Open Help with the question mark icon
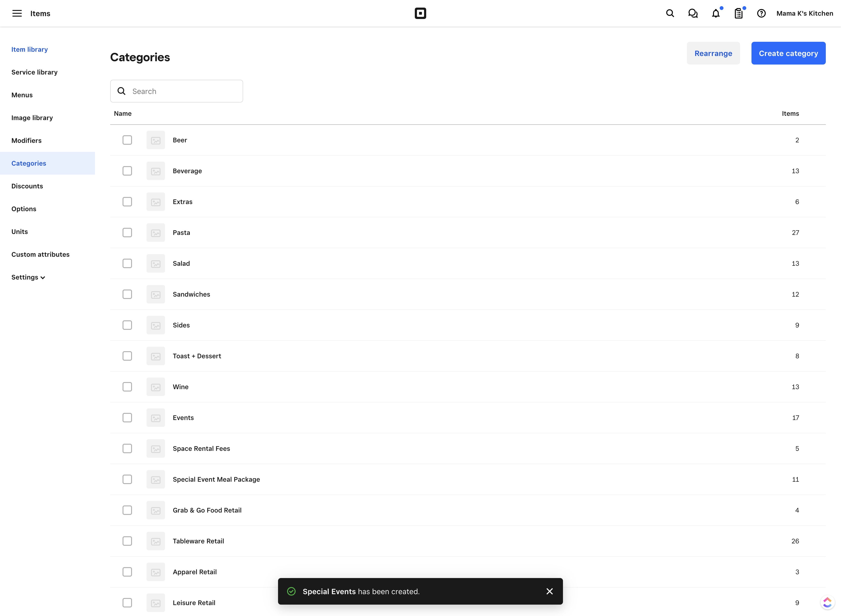 point(761,13)
